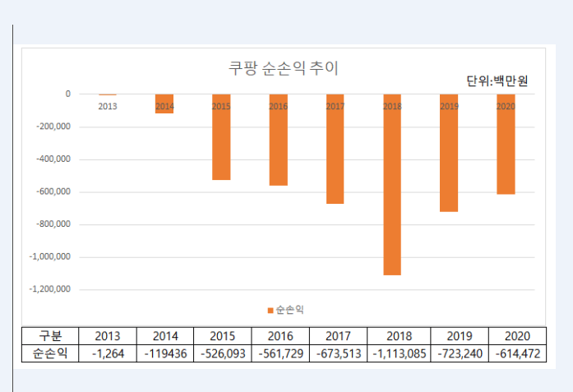Click the 2015 table header cell
Image resolution: width=573 pixels, height=392 pixels.
click(x=223, y=336)
